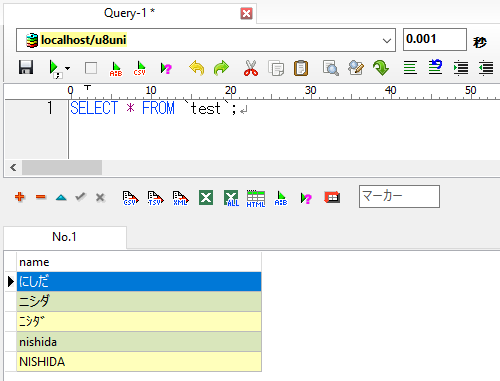Click the question mark icon in the results toolbar

(306, 198)
